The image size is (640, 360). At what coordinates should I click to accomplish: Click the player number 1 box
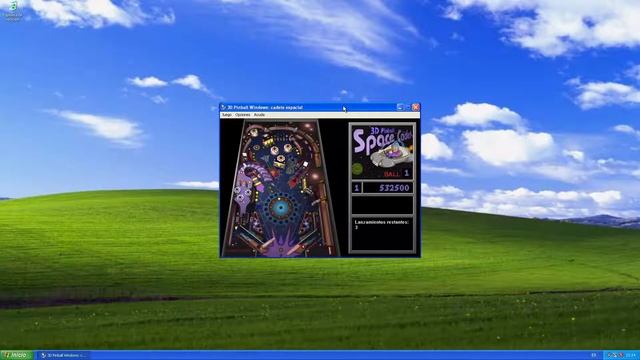coord(356,188)
